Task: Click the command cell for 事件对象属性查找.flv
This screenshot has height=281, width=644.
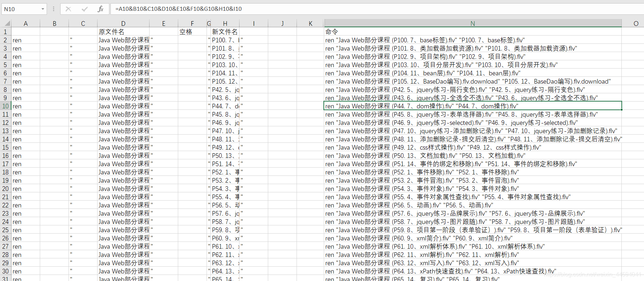Action: tap(473, 197)
